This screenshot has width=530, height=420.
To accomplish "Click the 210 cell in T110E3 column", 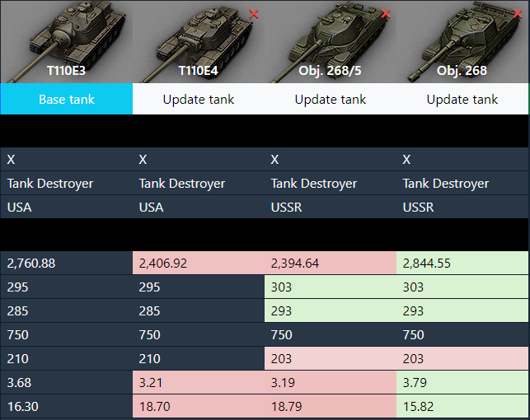I will point(67,358).
